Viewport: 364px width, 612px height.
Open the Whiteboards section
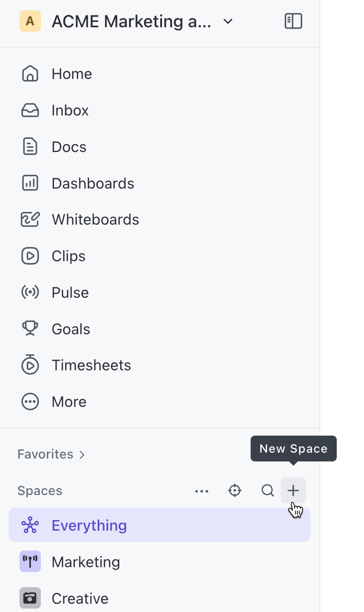tap(95, 219)
